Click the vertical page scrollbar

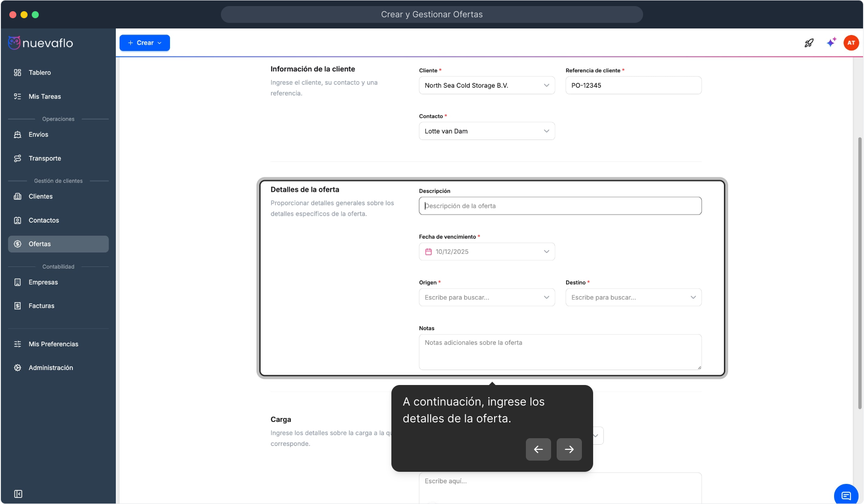(x=859, y=273)
